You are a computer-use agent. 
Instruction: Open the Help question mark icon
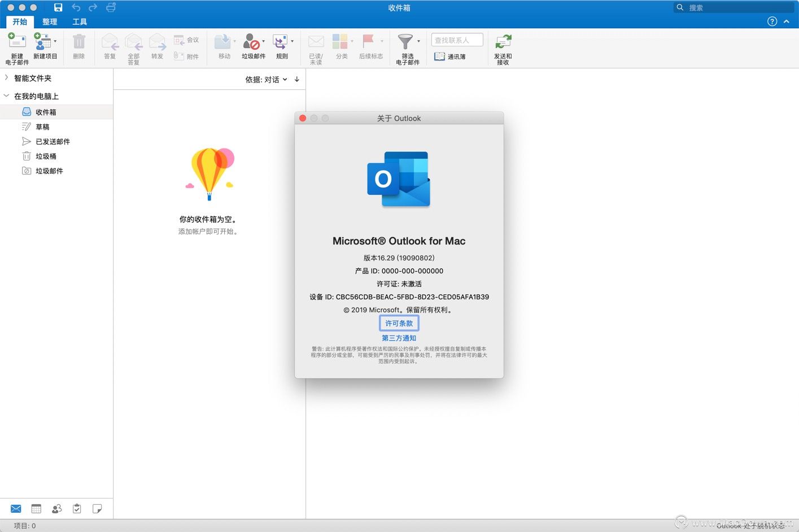click(772, 21)
